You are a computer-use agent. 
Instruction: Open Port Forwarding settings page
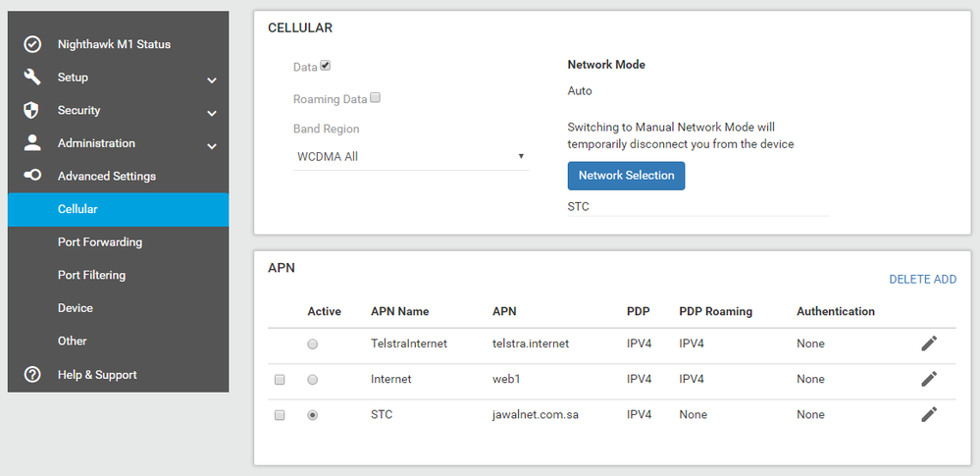(100, 242)
